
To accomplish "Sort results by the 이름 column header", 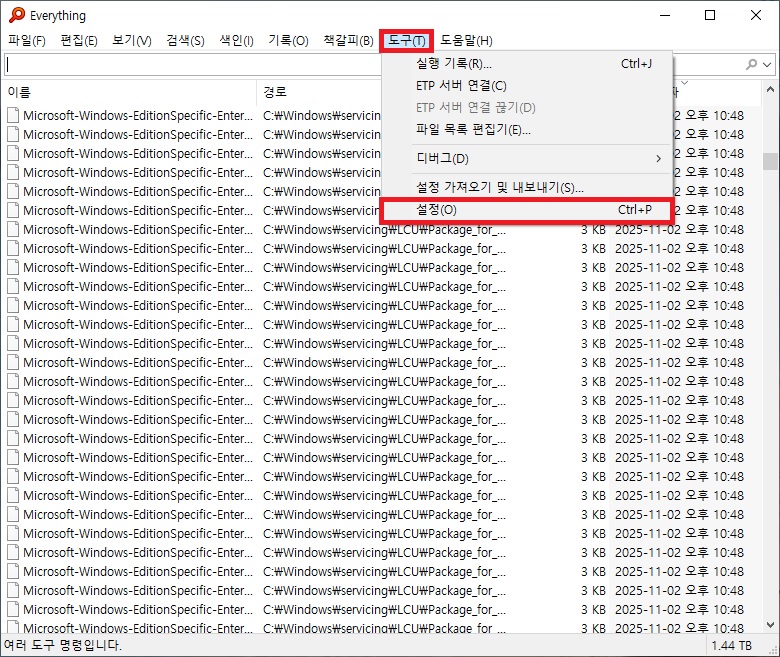I will [x=130, y=92].
